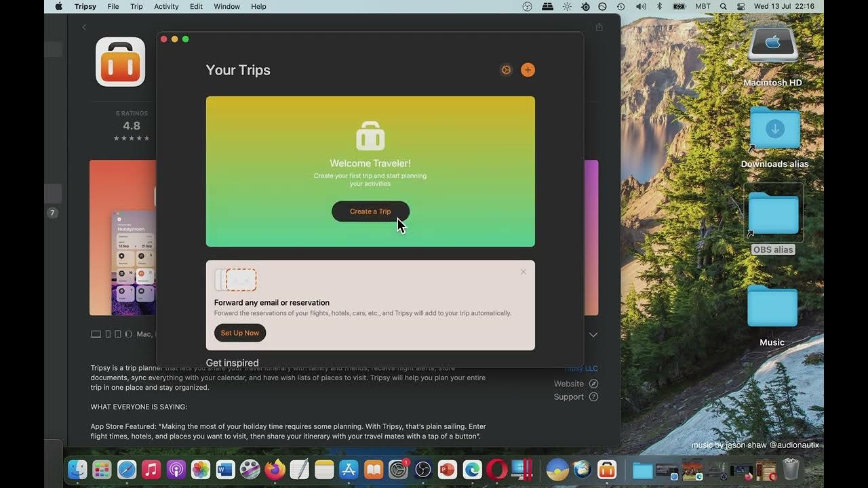Open the Edit menu
The image size is (868, 488).
coord(196,6)
